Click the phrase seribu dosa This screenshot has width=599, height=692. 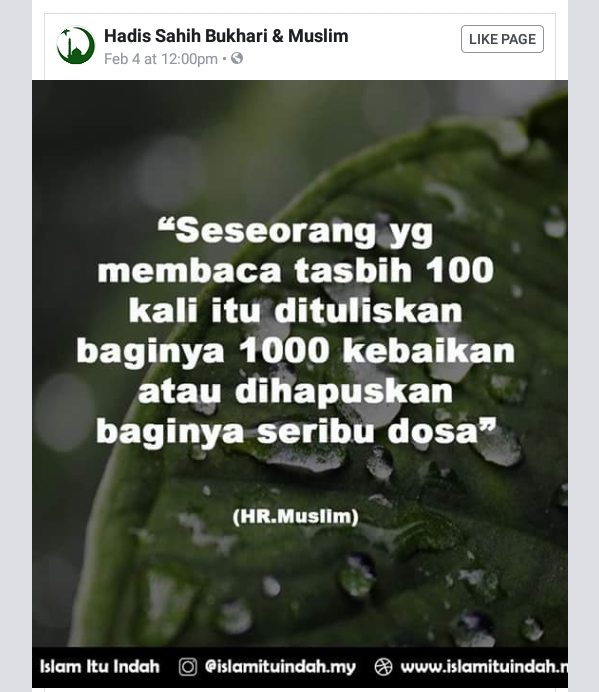coord(368,432)
